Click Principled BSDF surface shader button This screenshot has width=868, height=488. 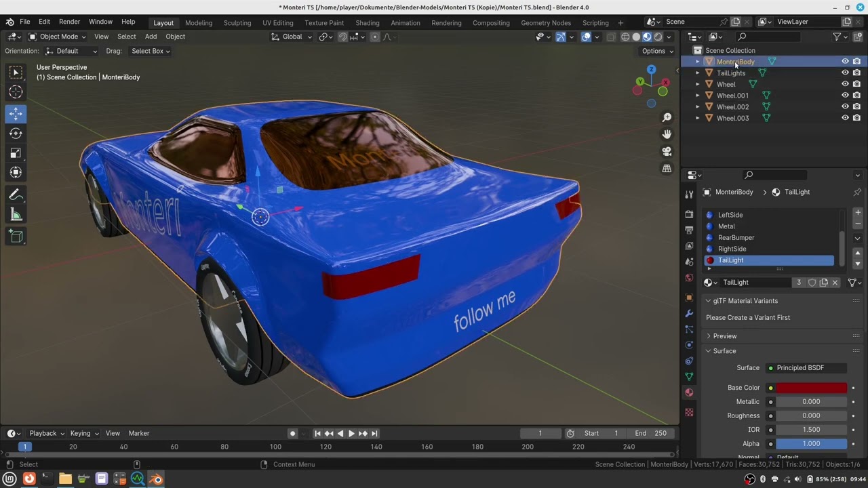tap(806, 368)
